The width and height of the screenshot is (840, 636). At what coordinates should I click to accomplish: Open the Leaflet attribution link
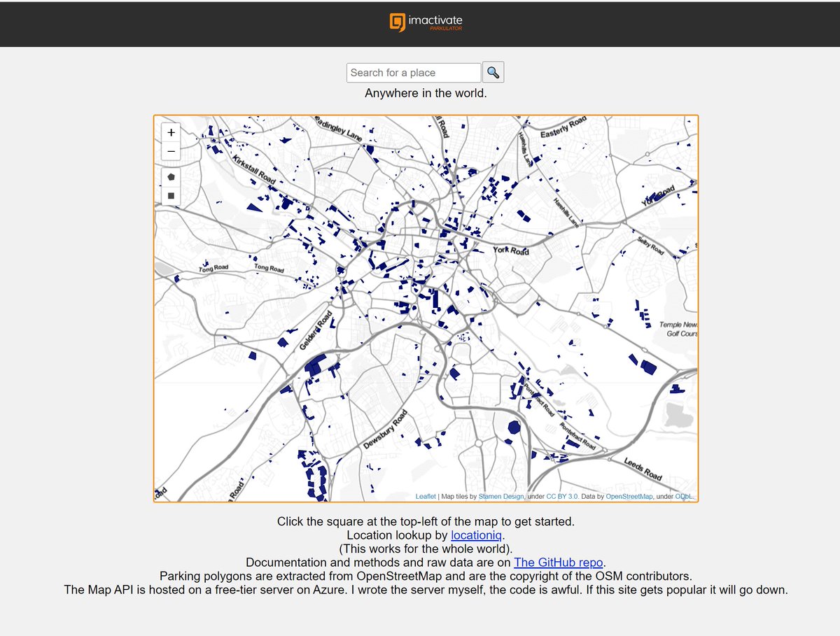click(x=426, y=496)
